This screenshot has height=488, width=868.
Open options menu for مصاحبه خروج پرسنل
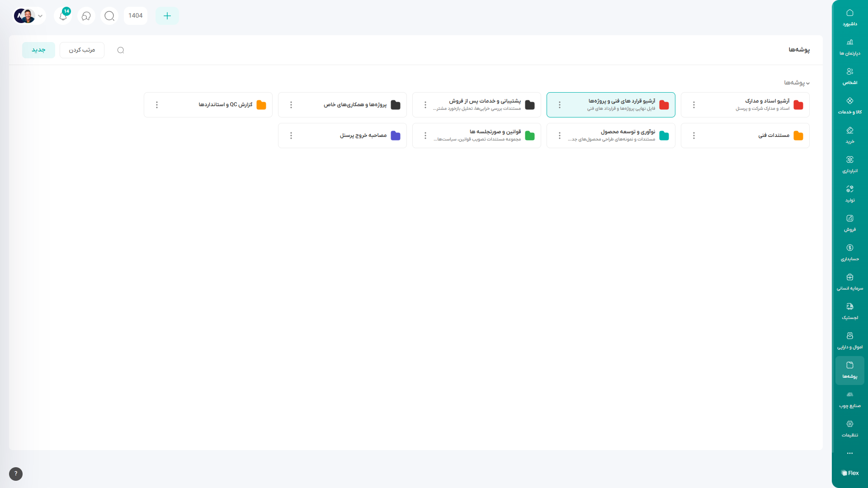(x=291, y=136)
